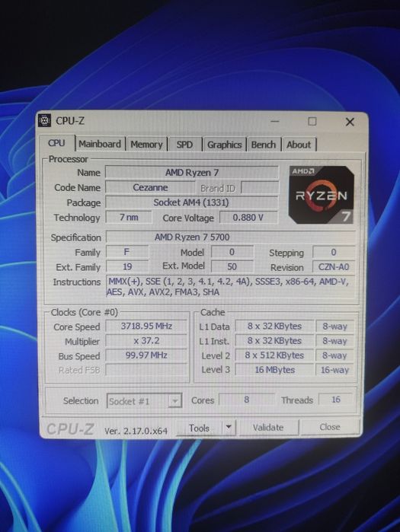Image resolution: width=400 pixels, height=532 pixels.
Task: Maximize the CPU-Z window
Action: (312, 121)
